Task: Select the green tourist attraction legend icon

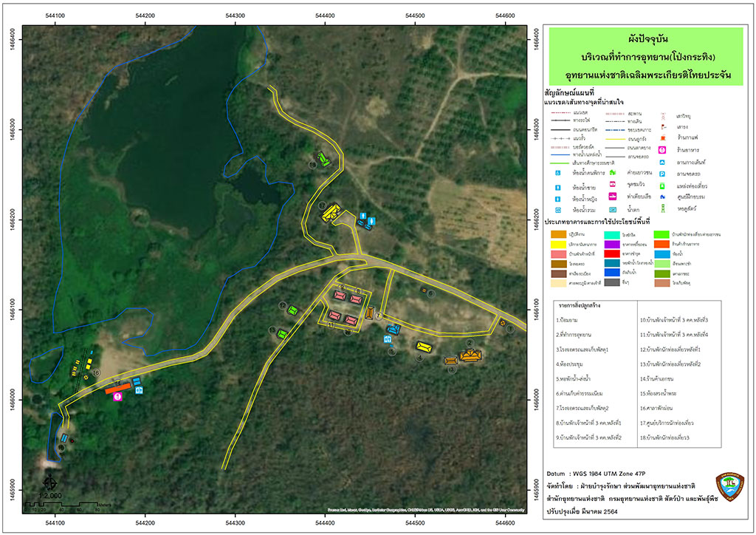Action: 662,186
